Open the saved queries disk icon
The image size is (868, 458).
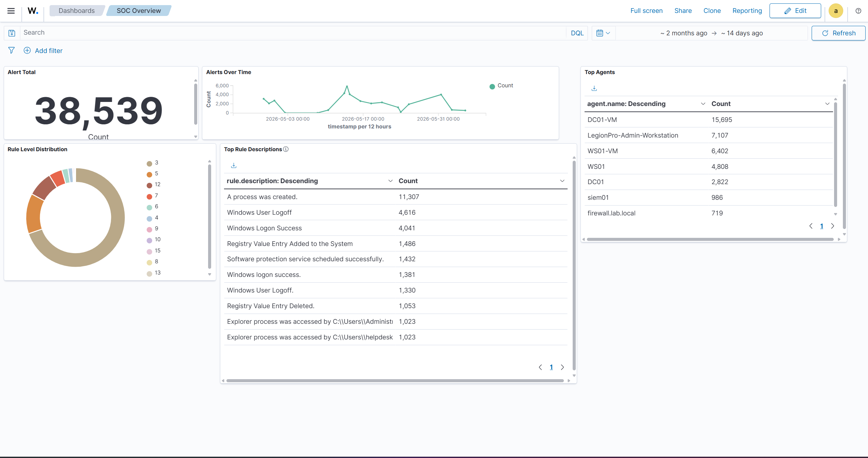pyautogui.click(x=12, y=33)
